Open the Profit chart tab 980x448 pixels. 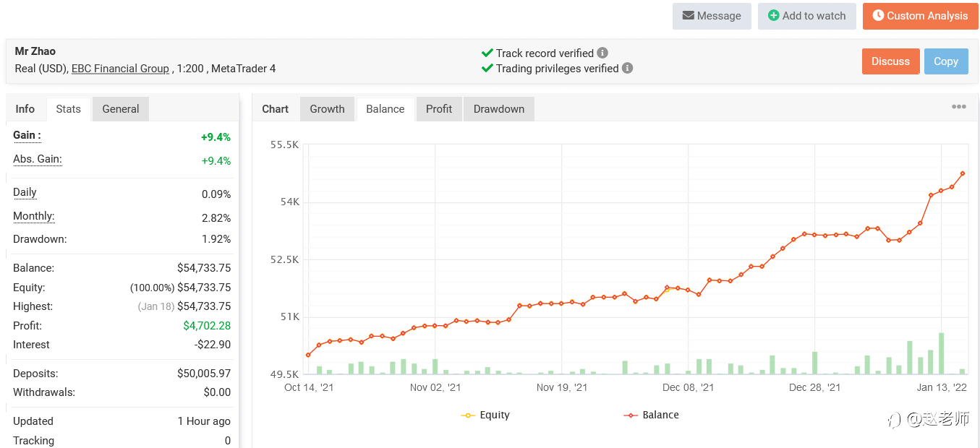coord(438,109)
